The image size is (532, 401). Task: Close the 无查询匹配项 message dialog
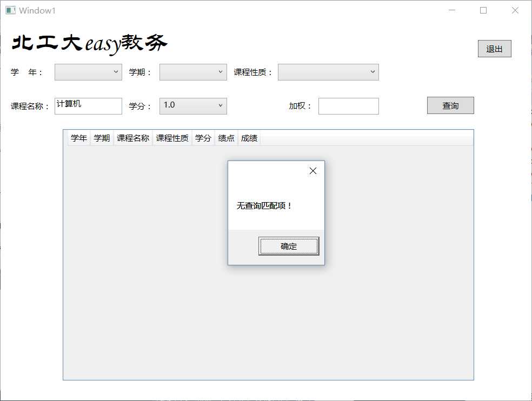(x=313, y=171)
